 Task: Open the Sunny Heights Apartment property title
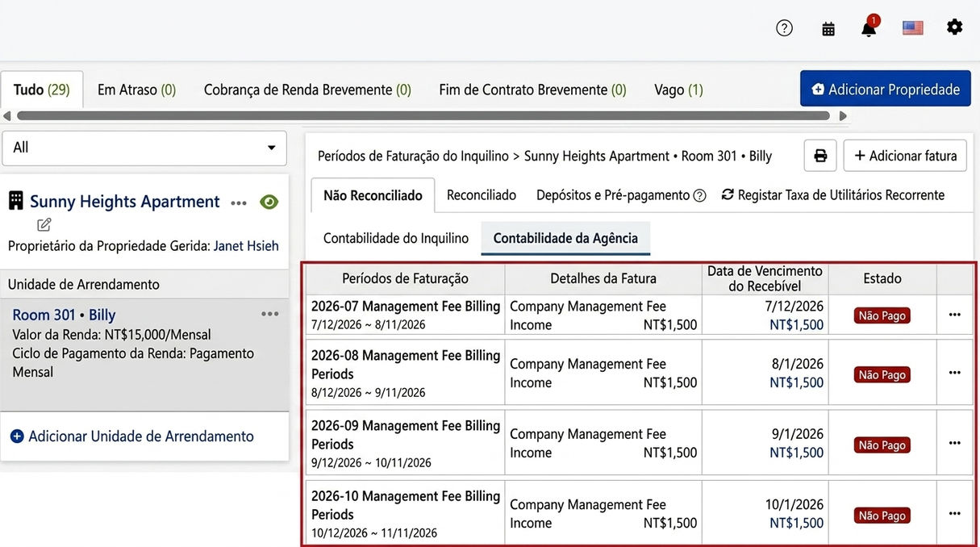(125, 202)
